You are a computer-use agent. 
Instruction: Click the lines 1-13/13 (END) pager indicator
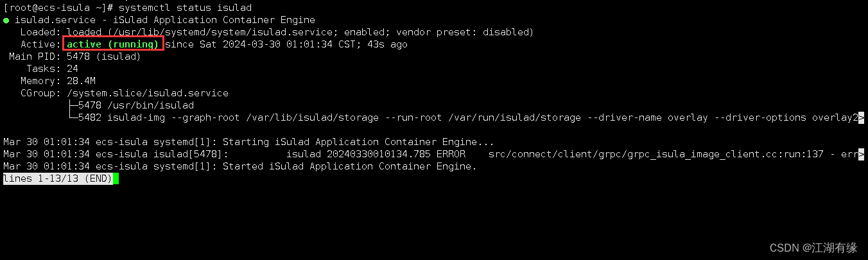coord(58,178)
